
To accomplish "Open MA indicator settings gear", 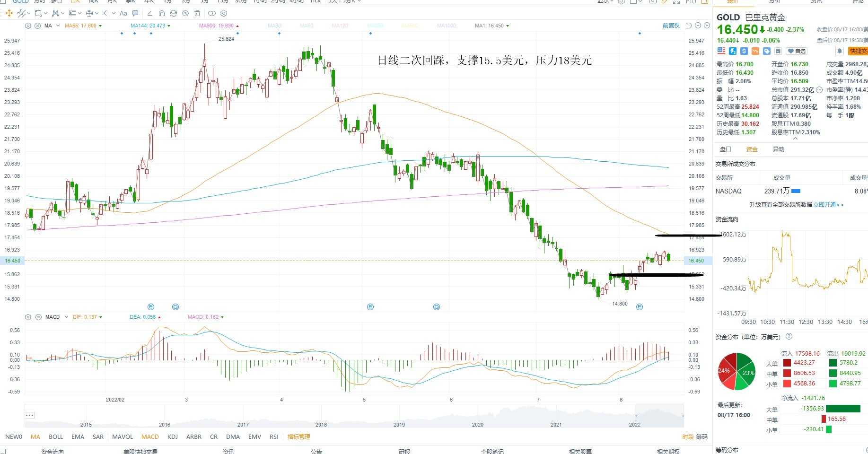I will point(28,26).
